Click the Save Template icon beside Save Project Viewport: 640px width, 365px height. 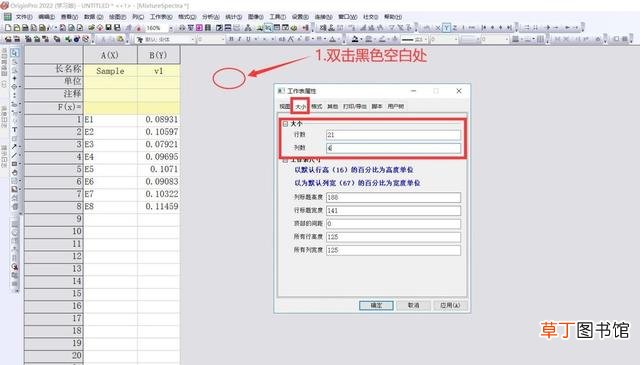click(x=117, y=28)
